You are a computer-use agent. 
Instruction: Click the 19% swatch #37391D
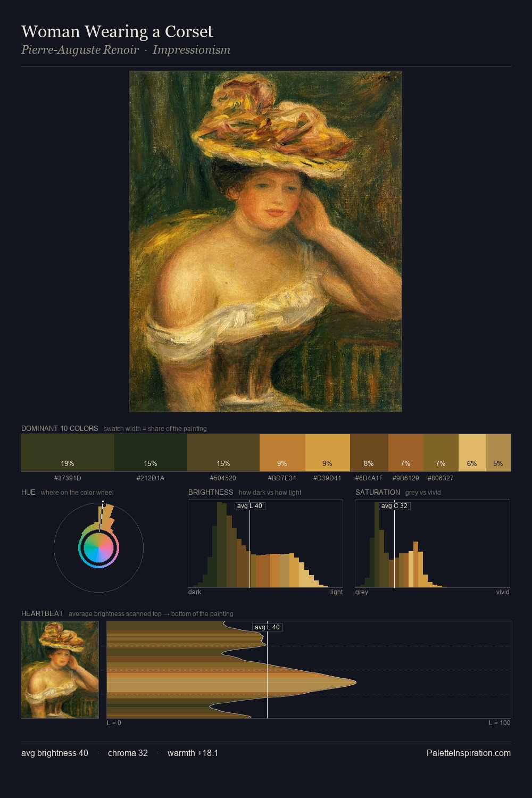pos(68,453)
